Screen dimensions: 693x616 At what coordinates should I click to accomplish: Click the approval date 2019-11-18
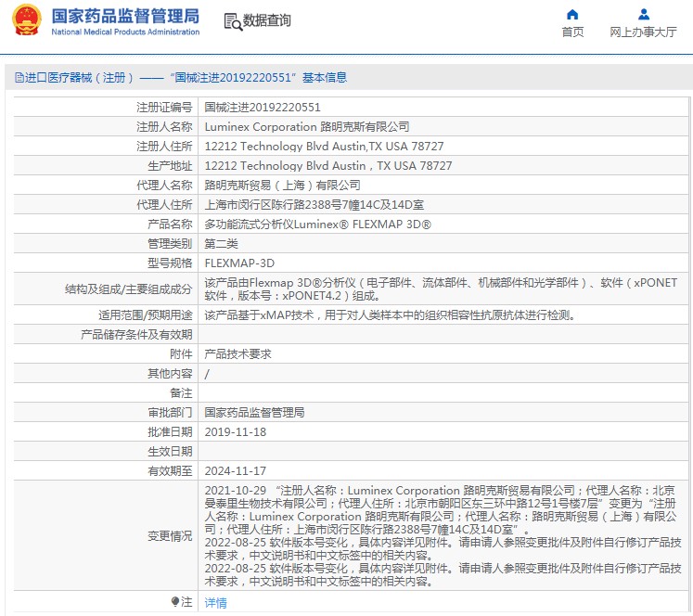[236, 431]
